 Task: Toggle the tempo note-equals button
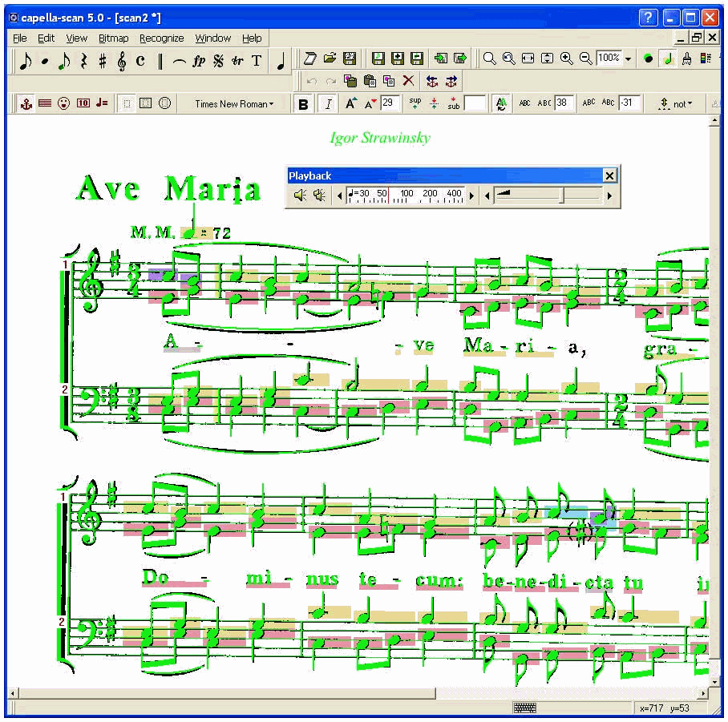102,103
